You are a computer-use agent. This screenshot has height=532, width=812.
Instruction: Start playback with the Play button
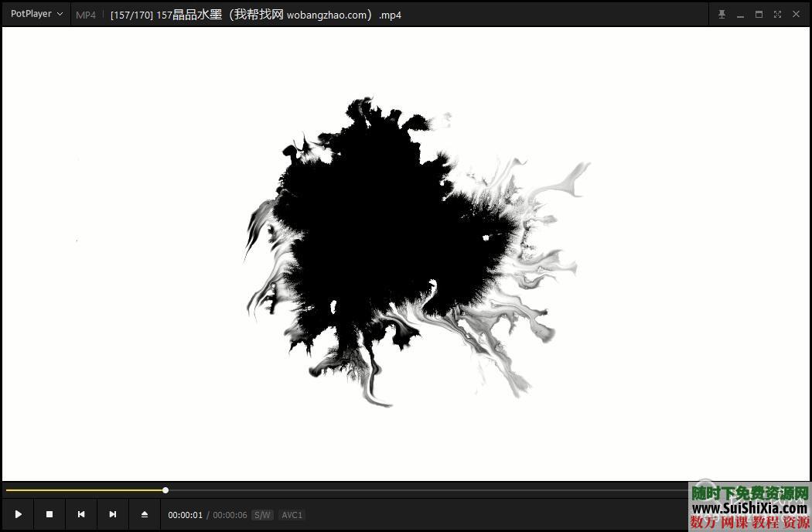pyautogui.click(x=19, y=514)
